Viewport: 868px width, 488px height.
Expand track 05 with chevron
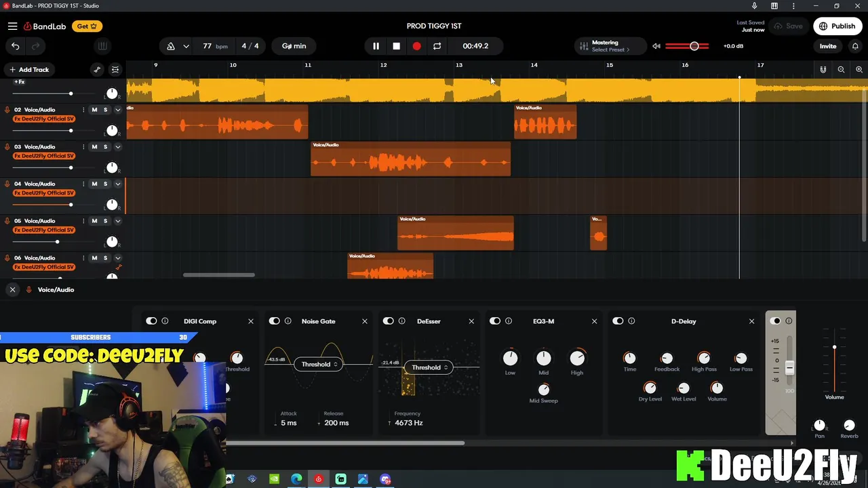(x=117, y=221)
